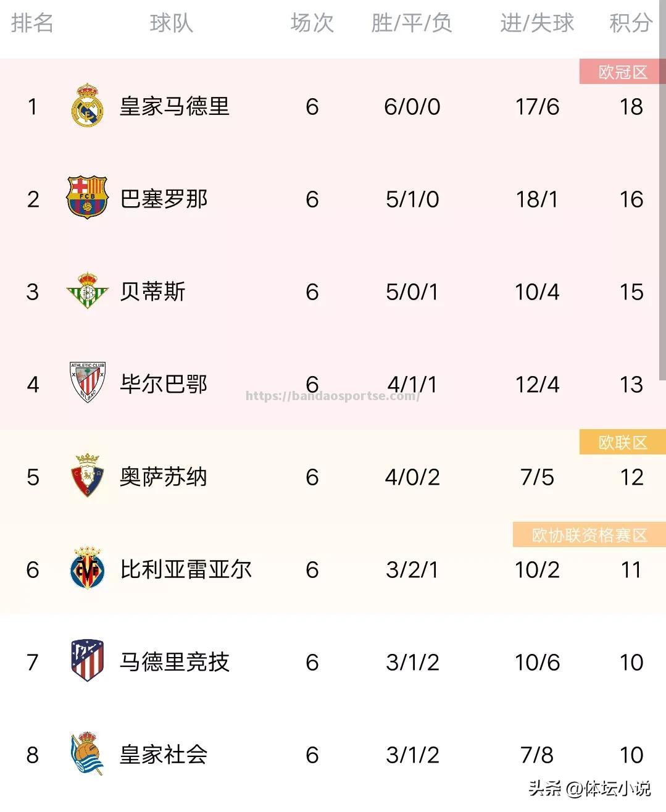Click the 欧冠区 zone tag
The width and height of the screenshot is (666, 812).
pyautogui.click(x=622, y=72)
